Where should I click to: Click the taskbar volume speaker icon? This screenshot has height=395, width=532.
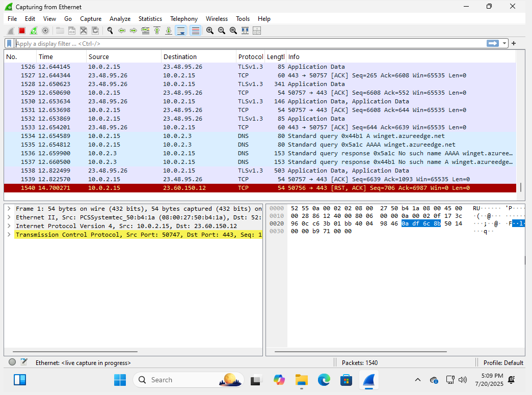pos(463,380)
